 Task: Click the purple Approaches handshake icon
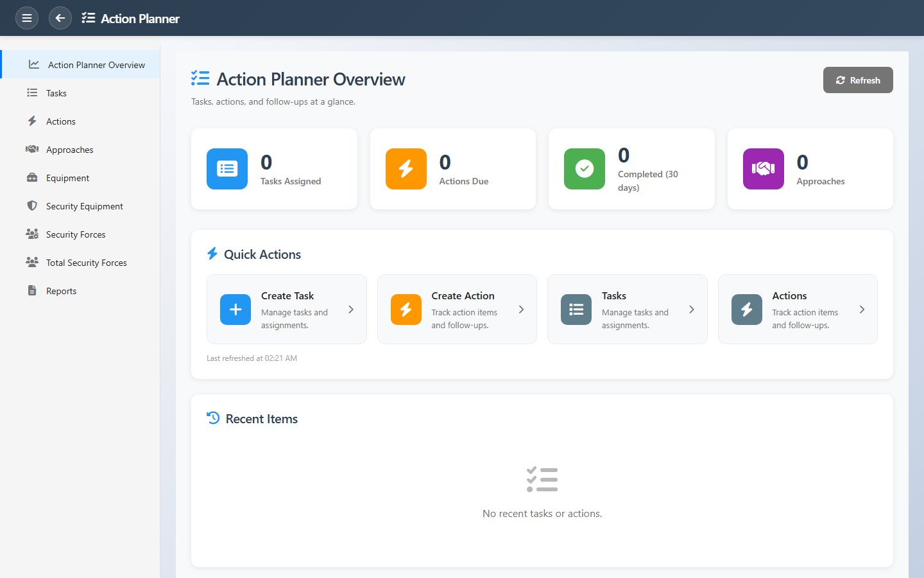pos(763,169)
